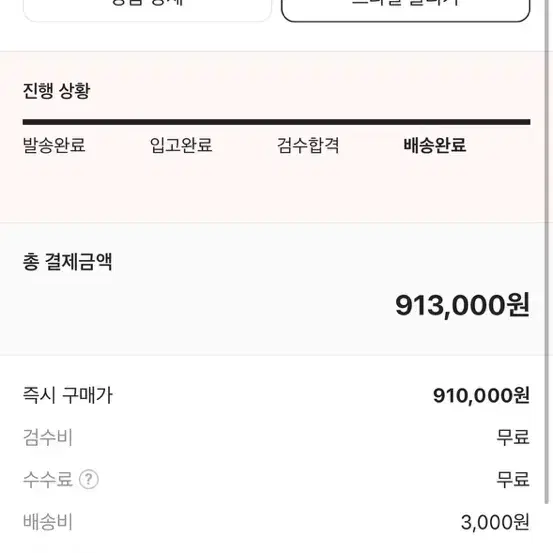553x553 pixels.
Task: Click the partially visible left button at top
Action: click(147, 11)
